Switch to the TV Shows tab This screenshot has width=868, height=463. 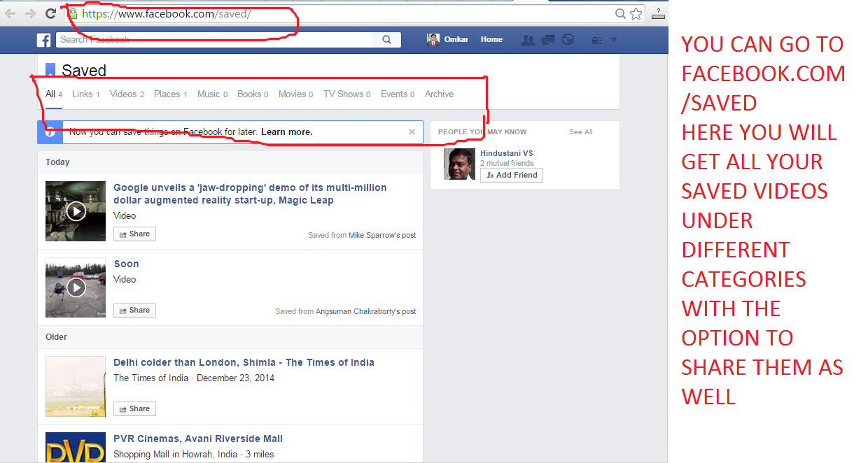[x=346, y=94]
